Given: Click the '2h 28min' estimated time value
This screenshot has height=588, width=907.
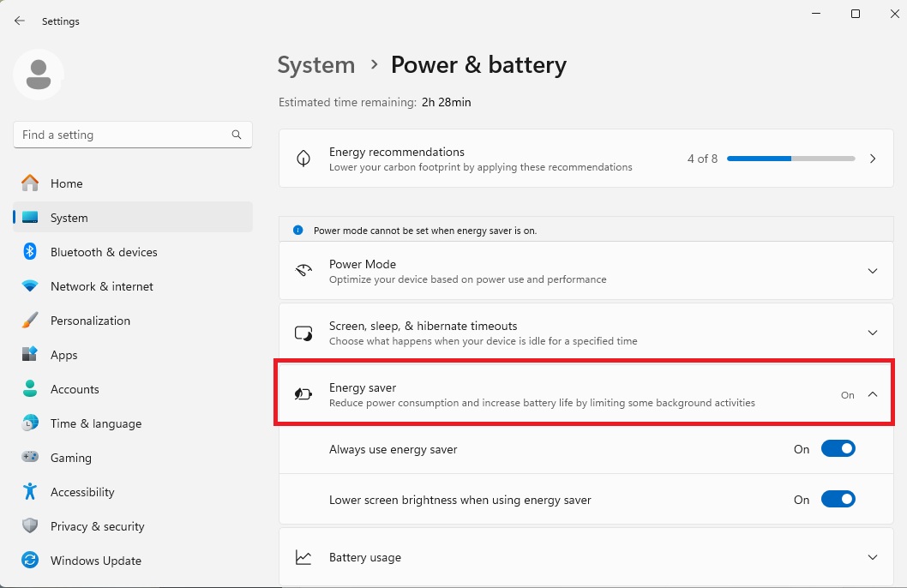Looking at the screenshot, I should (x=447, y=102).
